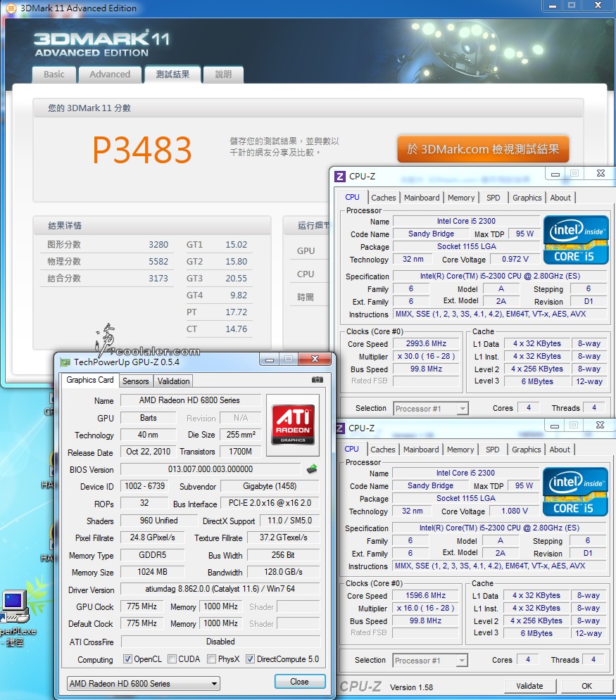Click the GT1 value 15.02
Viewport: 616px width, 700px height.
pyautogui.click(x=236, y=245)
